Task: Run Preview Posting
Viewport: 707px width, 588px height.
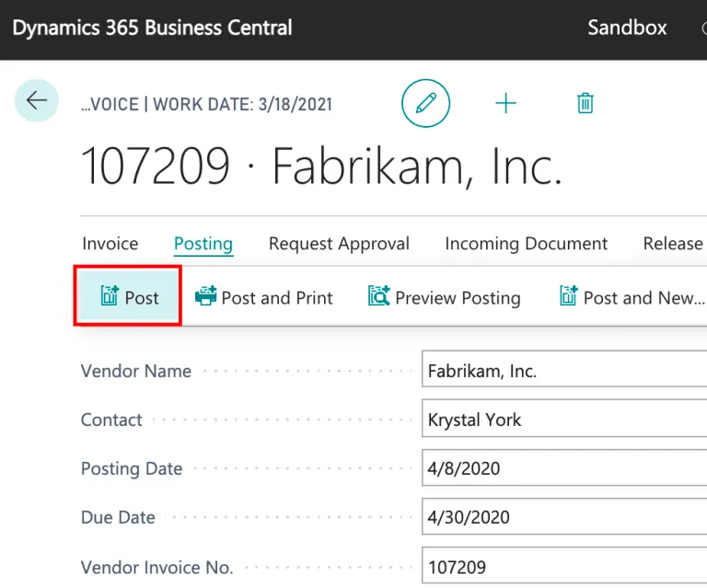Action: pos(444,297)
